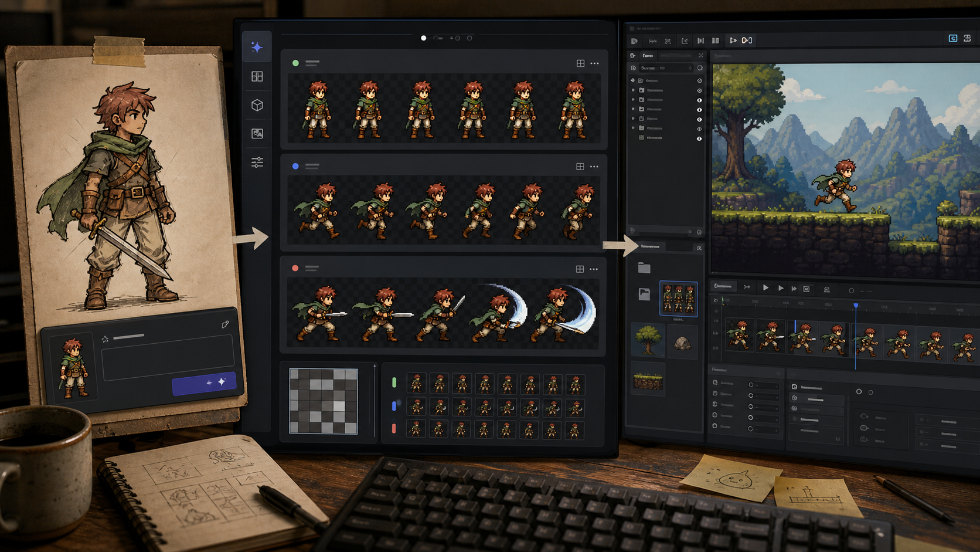
Task: Click search icon in asset browser header
Action: point(699,248)
